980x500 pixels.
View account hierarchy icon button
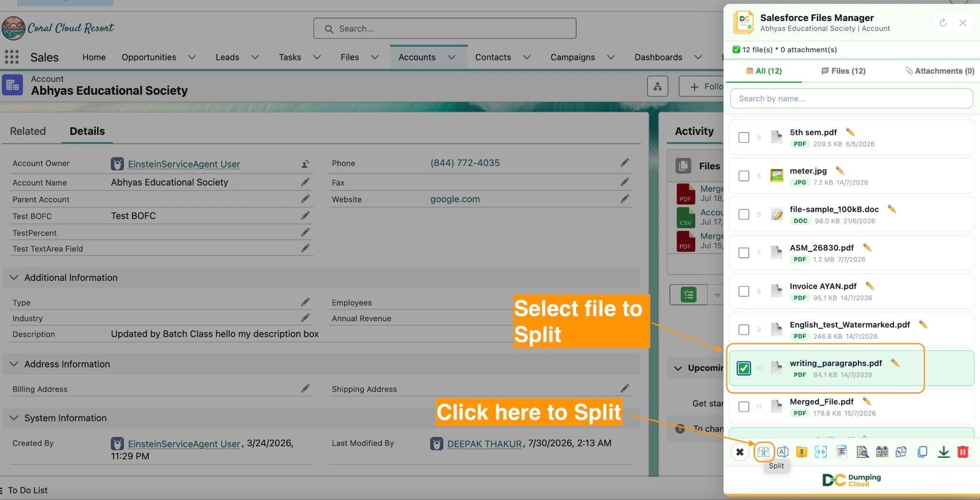(657, 86)
